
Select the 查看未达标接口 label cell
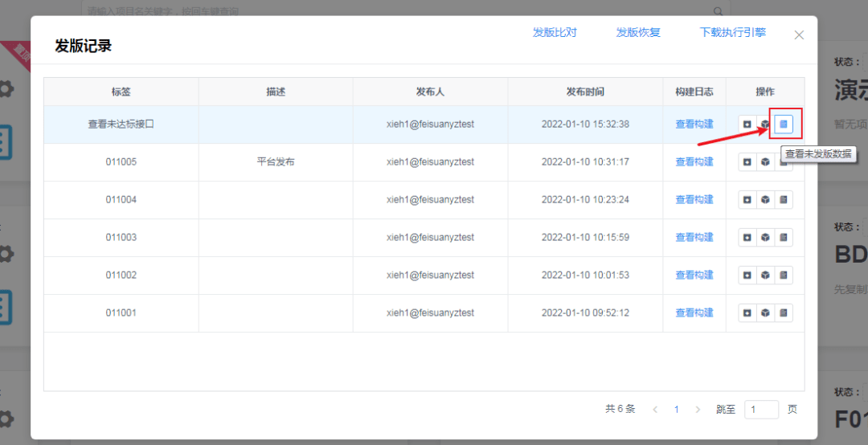point(121,125)
